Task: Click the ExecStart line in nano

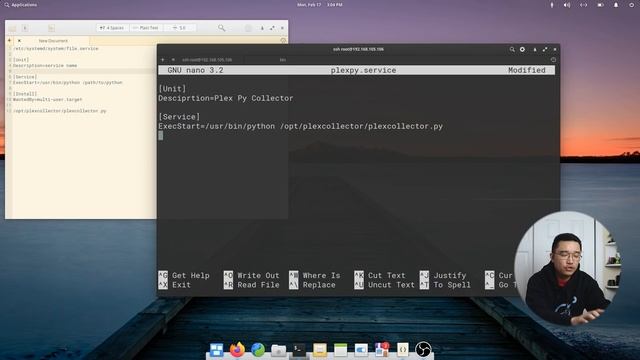Action: tap(301, 126)
